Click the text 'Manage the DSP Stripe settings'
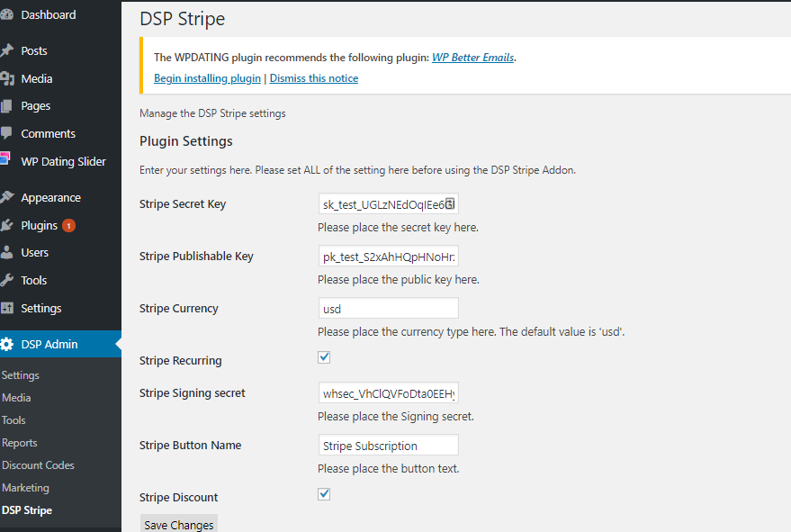This screenshot has height=532, width=791. click(212, 113)
